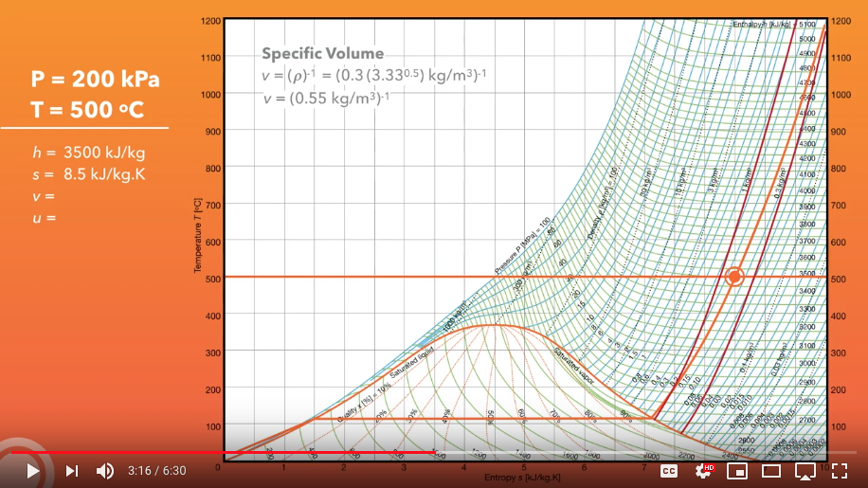
Task: Click the Specific Volume heading
Action: click(322, 54)
